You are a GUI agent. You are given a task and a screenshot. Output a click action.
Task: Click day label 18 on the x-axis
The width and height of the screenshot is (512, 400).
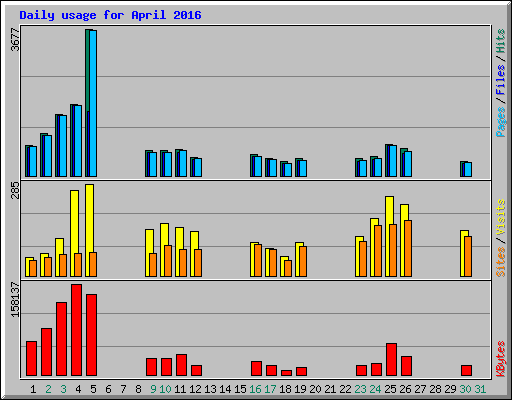285,389
